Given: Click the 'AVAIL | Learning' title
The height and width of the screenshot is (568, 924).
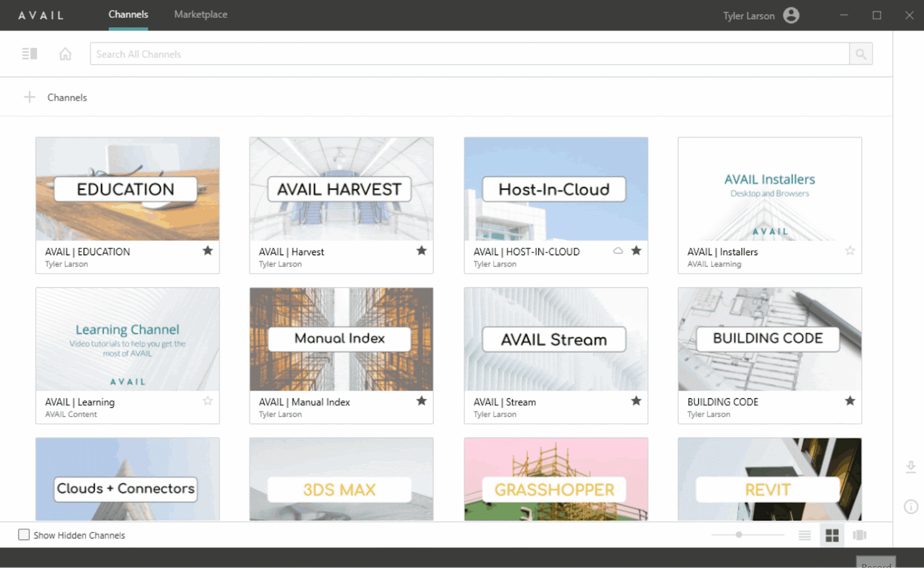Looking at the screenshot, I should tap(80, 402).
